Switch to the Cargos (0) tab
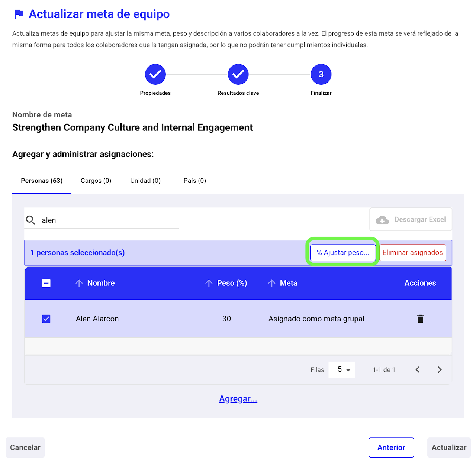This screenshot has width=476, height=459. pyautogui.click(x=96, y=181)
